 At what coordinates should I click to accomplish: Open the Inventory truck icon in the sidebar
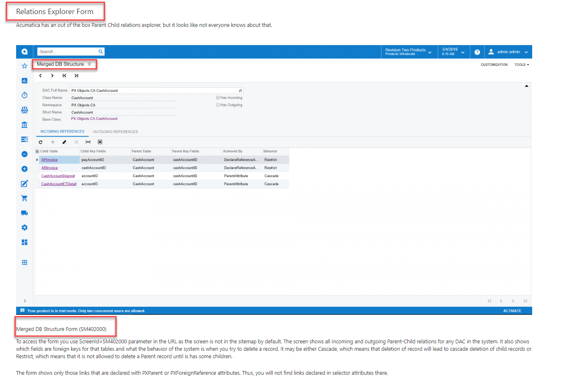click(24, 213)
